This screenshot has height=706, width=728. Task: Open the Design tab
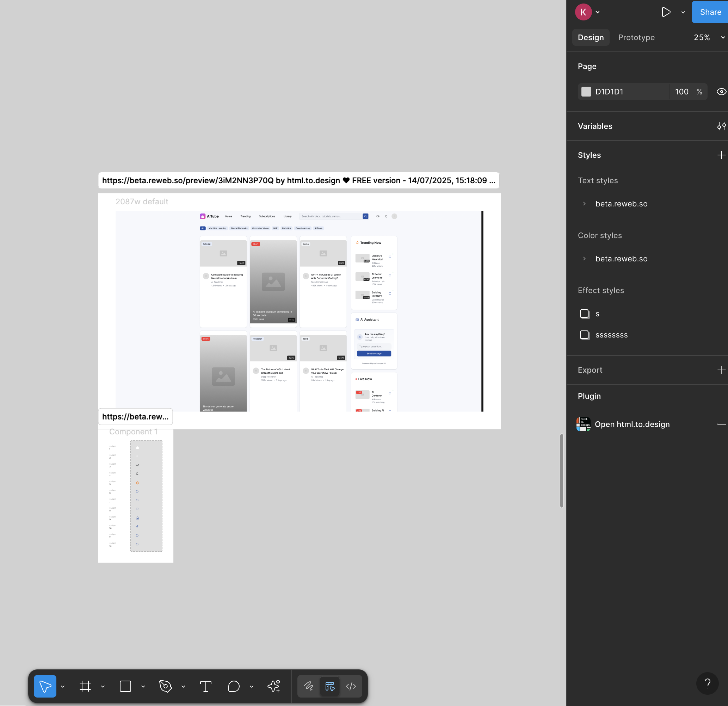pyautogui.click(x=591, y=37)
